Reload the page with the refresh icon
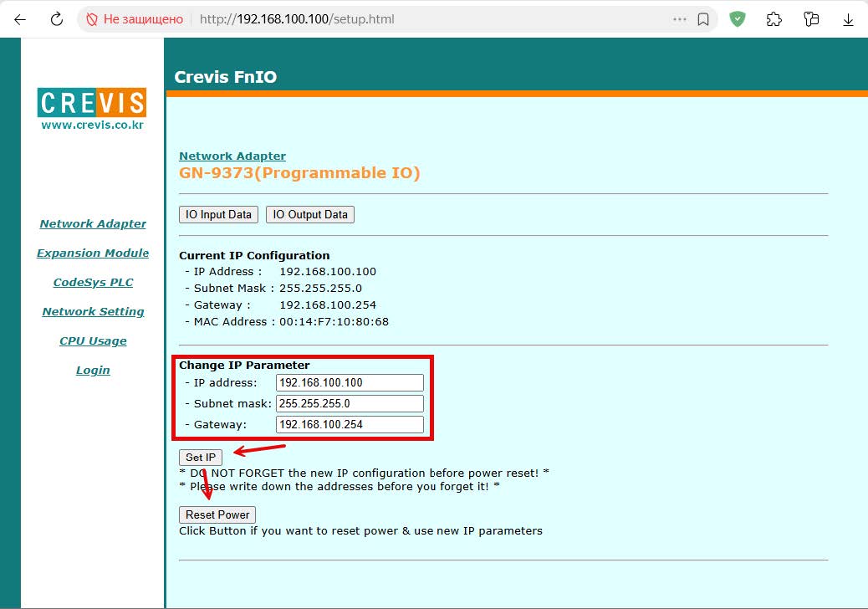The height and width of the screenshot is (609, 868). 57,19
